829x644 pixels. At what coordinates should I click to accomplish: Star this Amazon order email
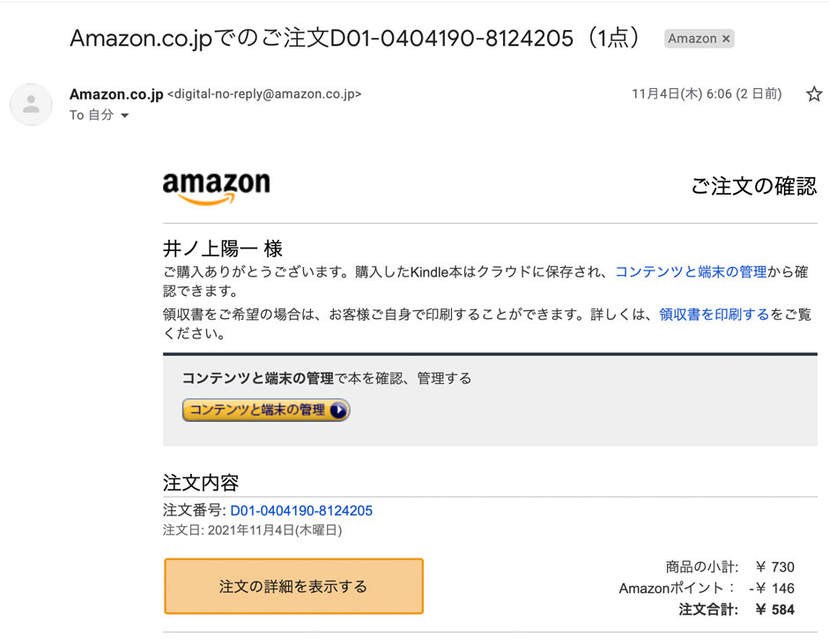point(814,94)
